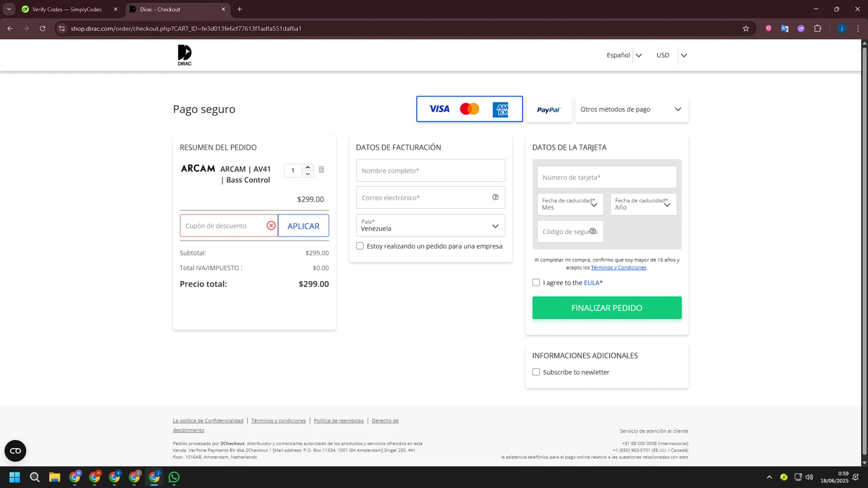
Task: Increase product quantity with up arrow
Action: point(308,167)
